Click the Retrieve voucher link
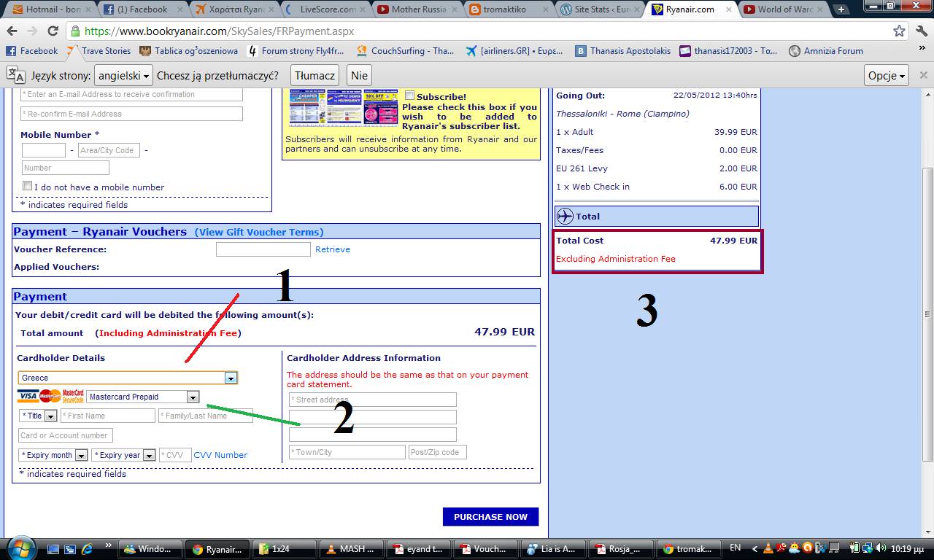The height and width of the screenshot is (560, 934). pyautogui.click(x=333, y=249)
